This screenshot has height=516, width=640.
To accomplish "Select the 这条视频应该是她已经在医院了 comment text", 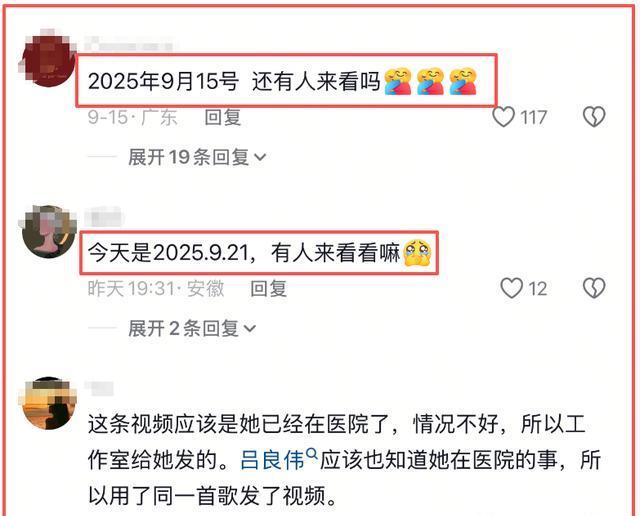I will point(344,460).
